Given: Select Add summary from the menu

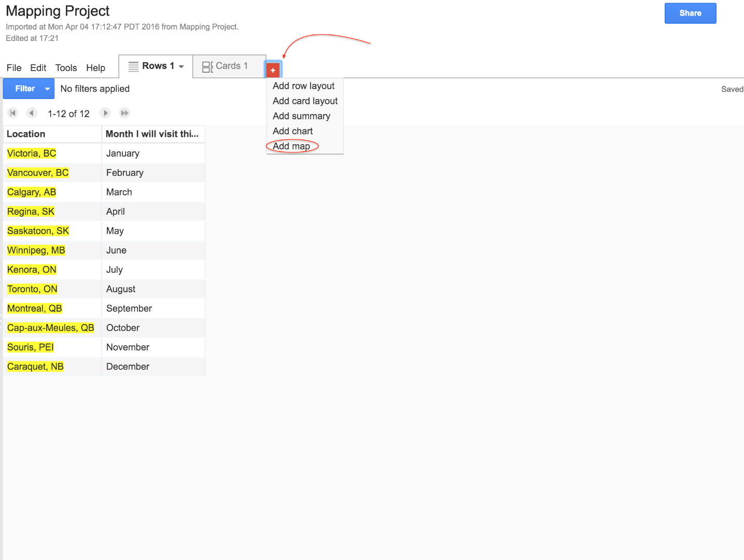Looking at the screenshot, I should [301, 116].
